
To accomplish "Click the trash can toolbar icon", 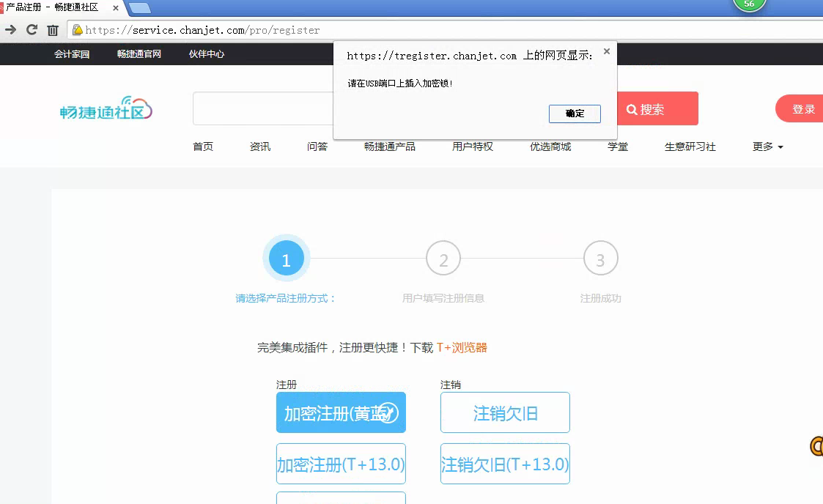I will click(53, 31).
